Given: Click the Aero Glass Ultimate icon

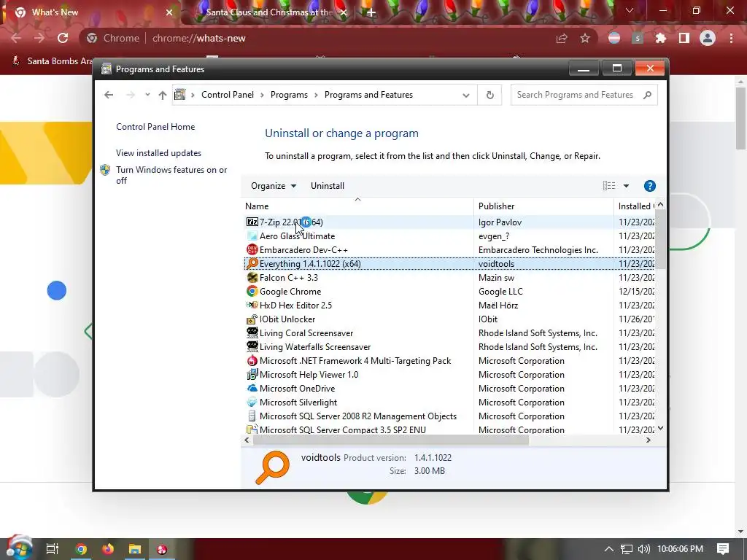Looking at the screenshot, I should [x=252, y=236].
